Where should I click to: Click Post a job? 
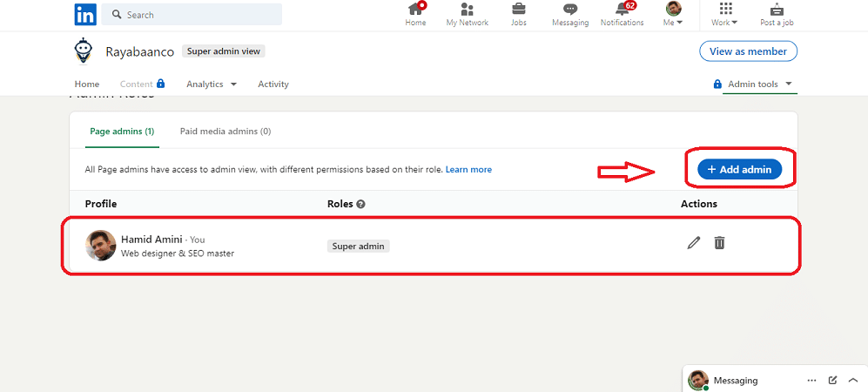[x=777, y=15]
